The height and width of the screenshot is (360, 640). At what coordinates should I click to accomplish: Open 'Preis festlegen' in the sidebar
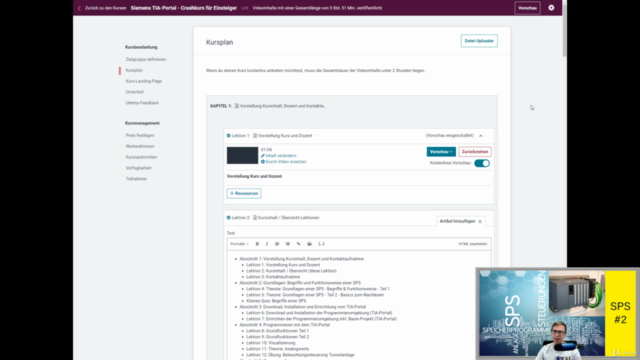pyautogui.click(x=140, y=135)
